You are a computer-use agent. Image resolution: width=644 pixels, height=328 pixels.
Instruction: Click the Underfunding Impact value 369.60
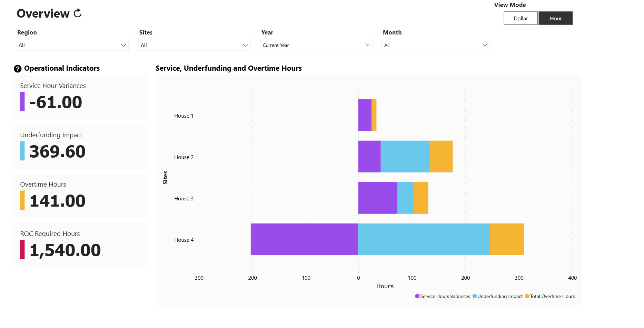[x=57, y=151]
